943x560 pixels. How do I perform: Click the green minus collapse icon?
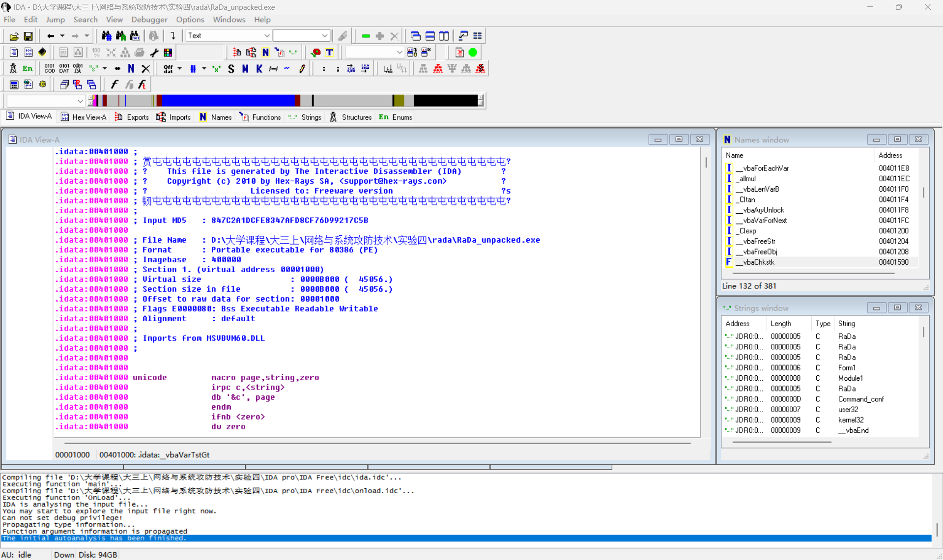click(x=366, y=36)
